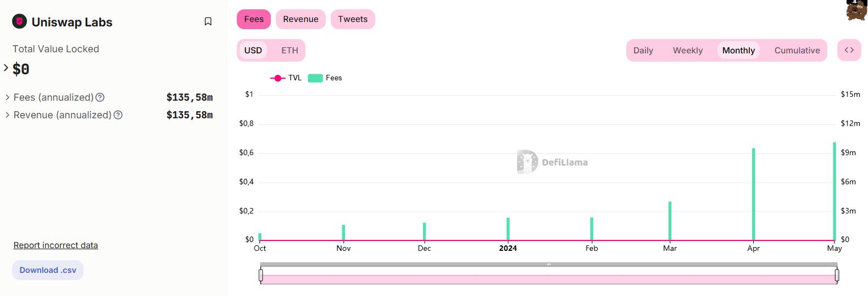Click the April fees bar
Image resolution: width=868 pixels, height=296 pixels.
tap(754, 194)
